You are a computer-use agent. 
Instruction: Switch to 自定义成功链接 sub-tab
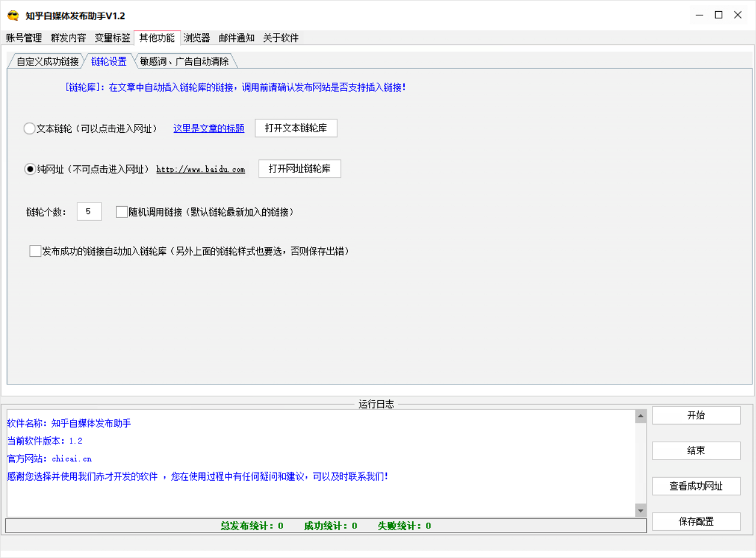click(47, 61)
